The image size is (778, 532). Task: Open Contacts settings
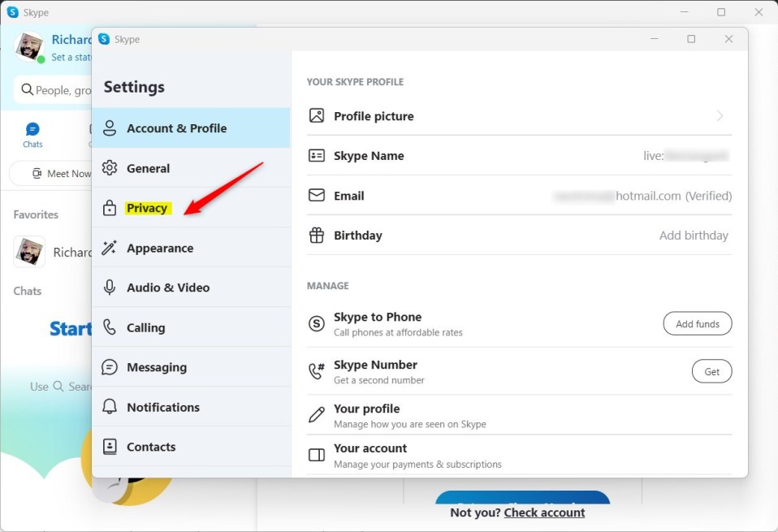pyautogui.click(x=191, y=447)
